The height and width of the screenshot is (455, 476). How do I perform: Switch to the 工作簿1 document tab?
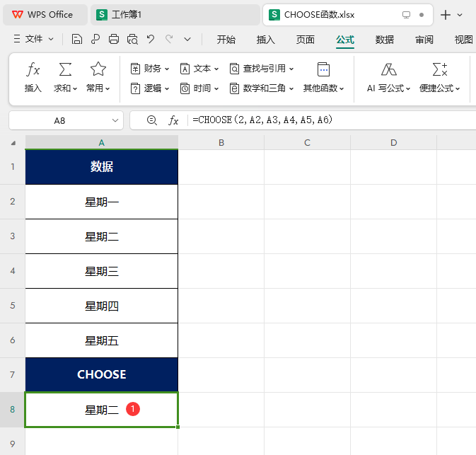pyautogui.click(x=175, y=15)
